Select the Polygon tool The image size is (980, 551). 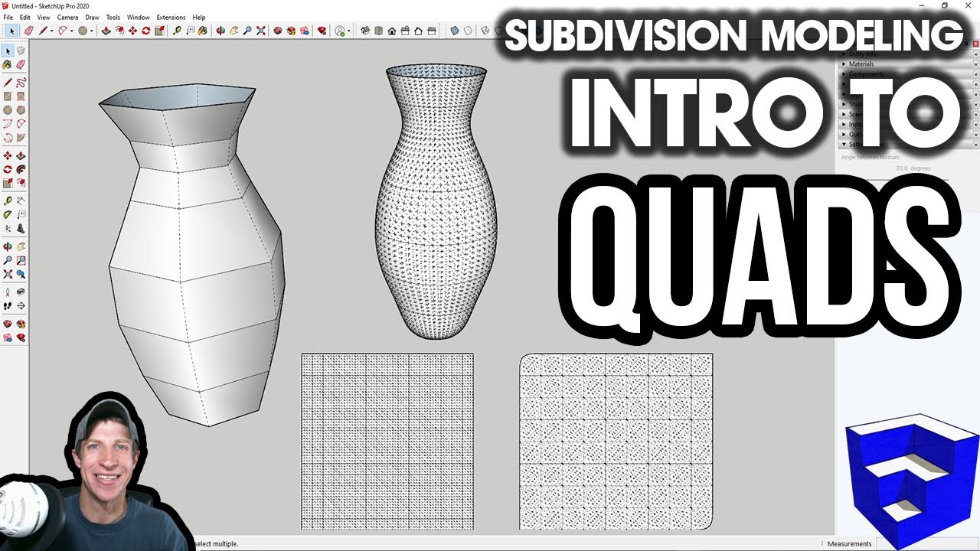click(x=21, y=110)
